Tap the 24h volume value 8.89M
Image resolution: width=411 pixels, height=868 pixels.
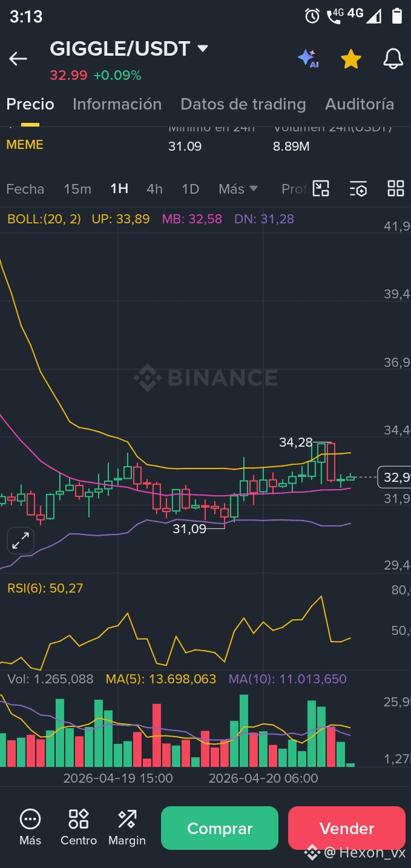click(292, 146)
